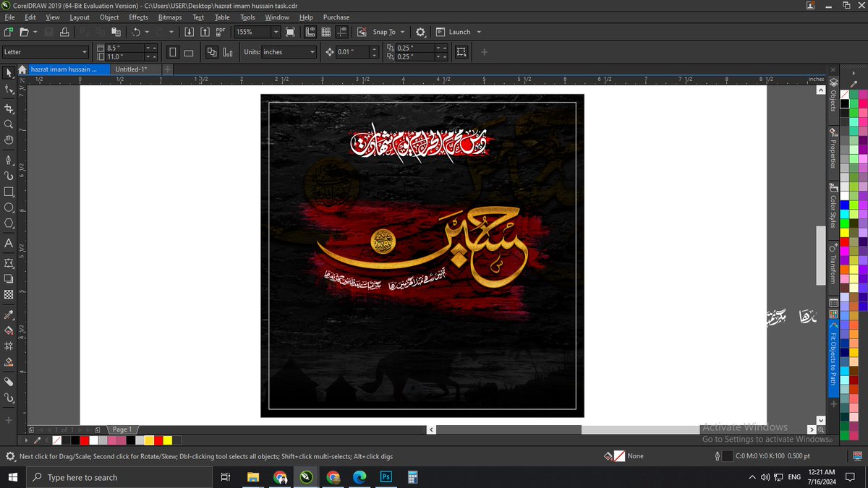Image resolution: width=868 pixels, height=488 pixels.
Task: Expand the Undo history arrow
Action: click(x=147, y=32)
